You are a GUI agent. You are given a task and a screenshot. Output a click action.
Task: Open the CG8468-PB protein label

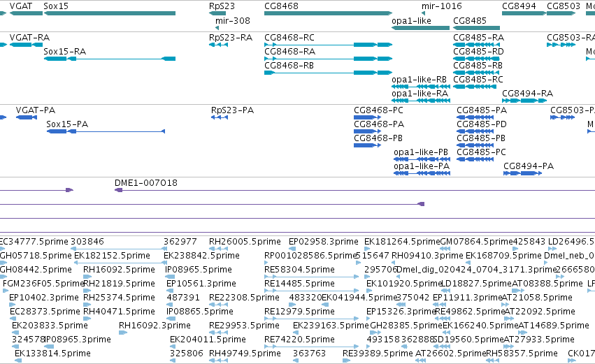(378, 138)
